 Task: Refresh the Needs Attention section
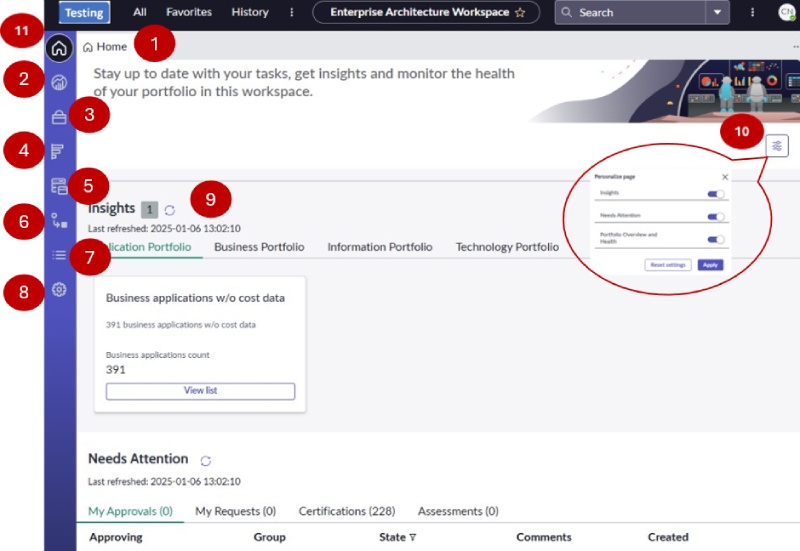coord(206,461)
